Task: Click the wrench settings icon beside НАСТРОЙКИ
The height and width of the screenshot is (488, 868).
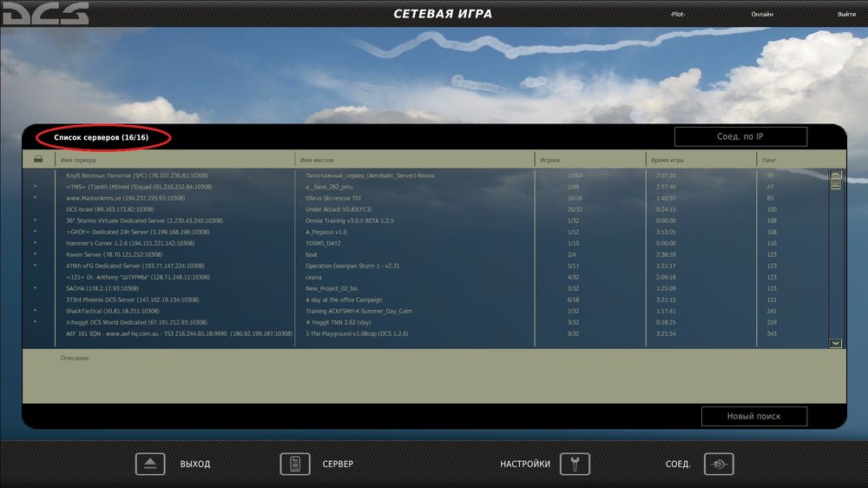Action: (575, 464)
